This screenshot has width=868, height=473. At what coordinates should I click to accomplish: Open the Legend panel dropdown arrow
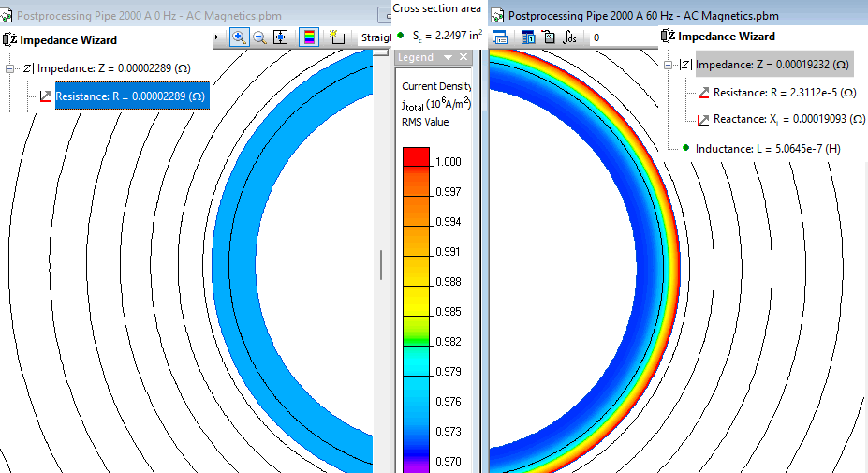click(x=448, y=57)
